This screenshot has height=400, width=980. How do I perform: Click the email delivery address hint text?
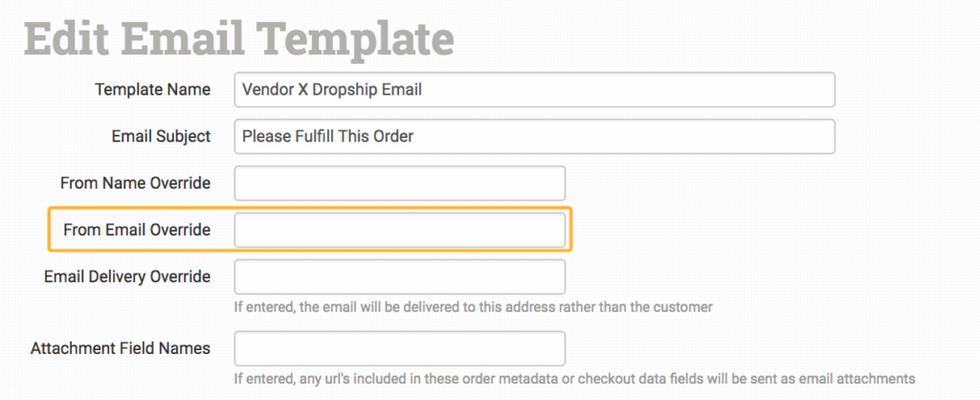pos(474,307)
